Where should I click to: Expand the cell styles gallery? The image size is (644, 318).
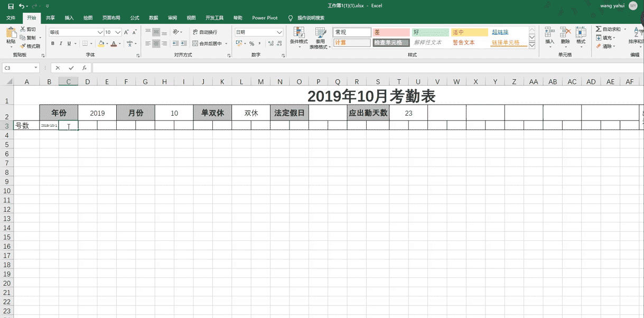pos(532,46)
